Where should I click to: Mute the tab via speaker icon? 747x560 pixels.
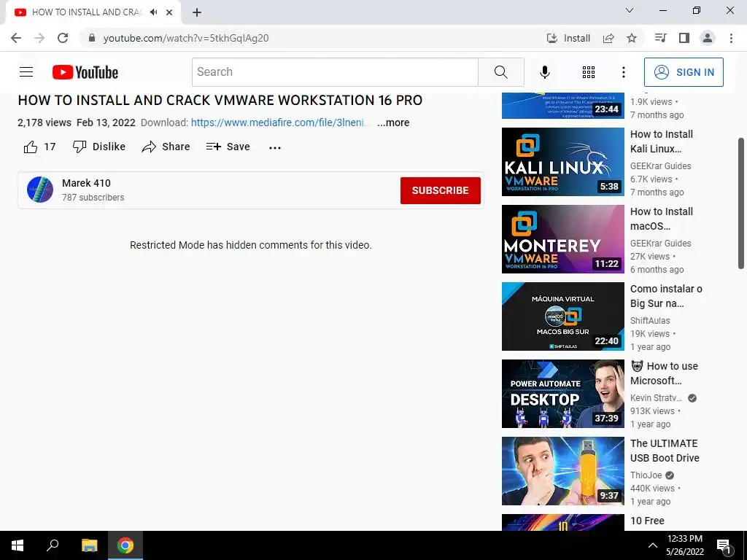pos(153,12)
